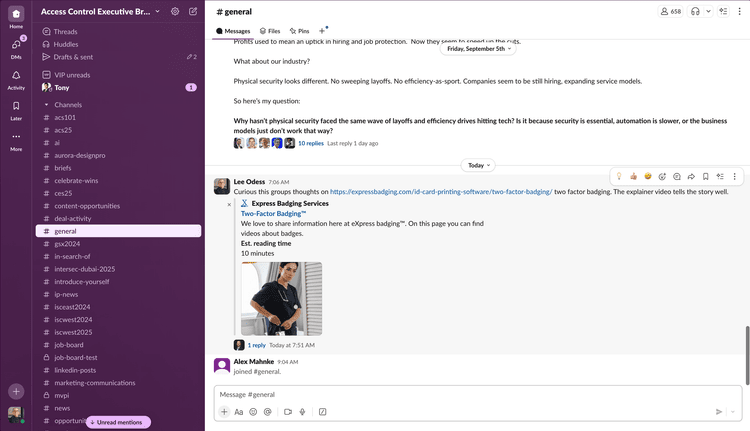Switch to the Files tab
Screen dimensions: 750x431
pos(270,31)
